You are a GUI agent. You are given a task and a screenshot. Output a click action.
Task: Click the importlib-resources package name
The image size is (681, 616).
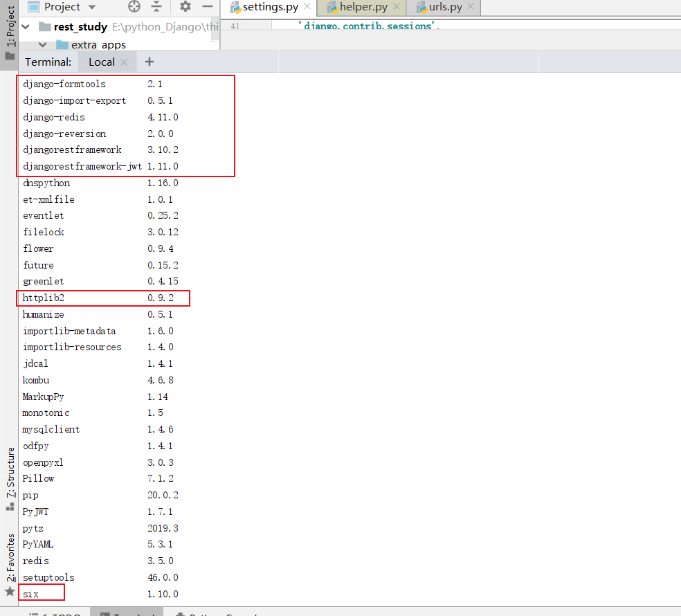pos(72,347)
